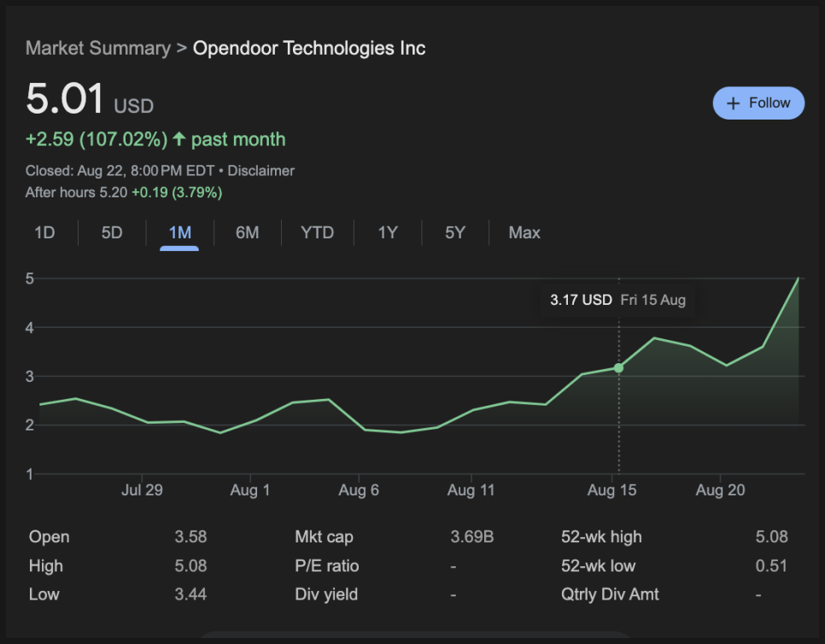Click the Aug 11 axis label

pyautogui.click(x=471, y=490)
